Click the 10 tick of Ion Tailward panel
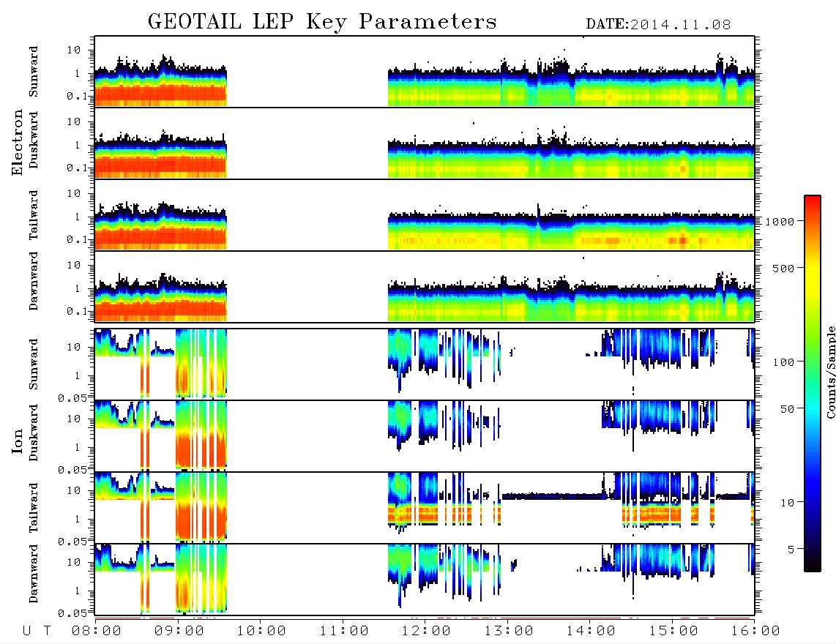Screen dimensions: 836x644 click(74, 490)
